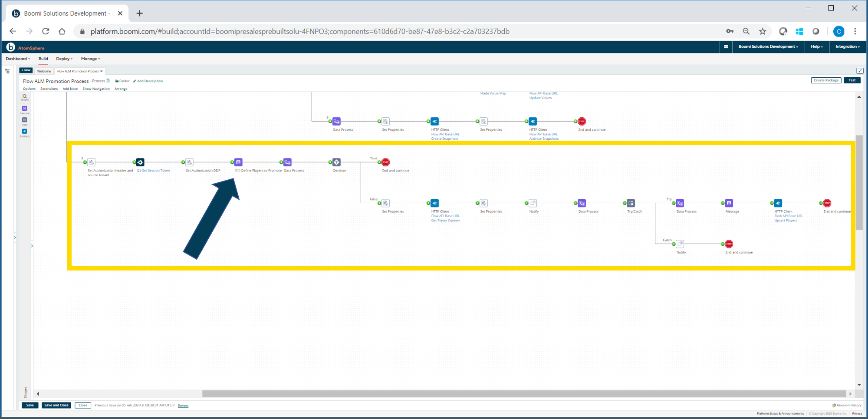
Task: Select the Decision shape on the canvas
Action: (337, 162)
